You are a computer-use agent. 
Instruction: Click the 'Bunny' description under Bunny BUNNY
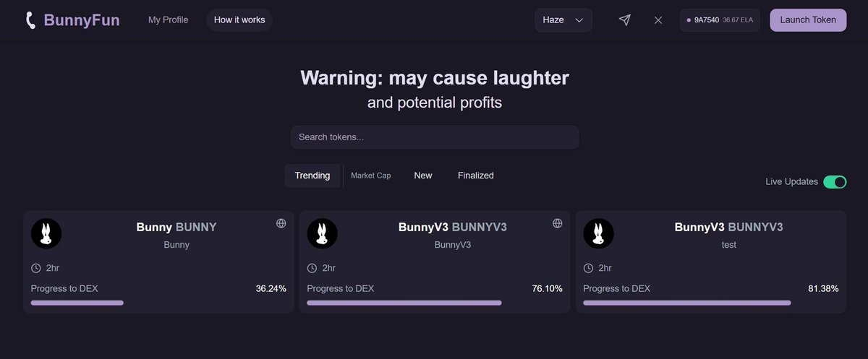pyautogui.click(x=176, y=245)
